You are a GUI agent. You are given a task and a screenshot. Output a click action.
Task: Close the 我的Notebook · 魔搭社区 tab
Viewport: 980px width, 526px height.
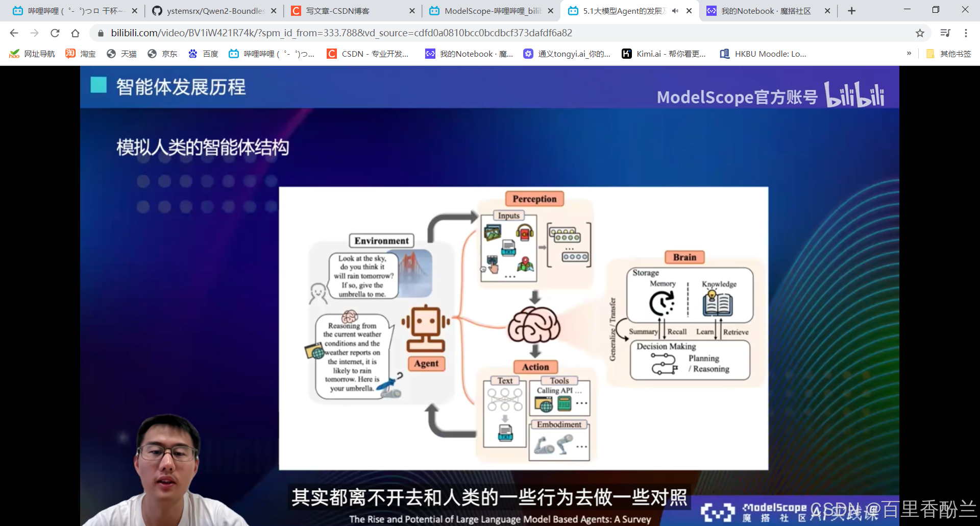827,11
